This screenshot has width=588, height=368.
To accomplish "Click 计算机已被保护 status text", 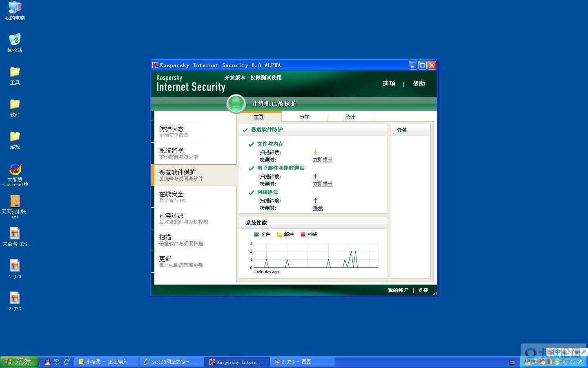I will click(x=274, y=104).
